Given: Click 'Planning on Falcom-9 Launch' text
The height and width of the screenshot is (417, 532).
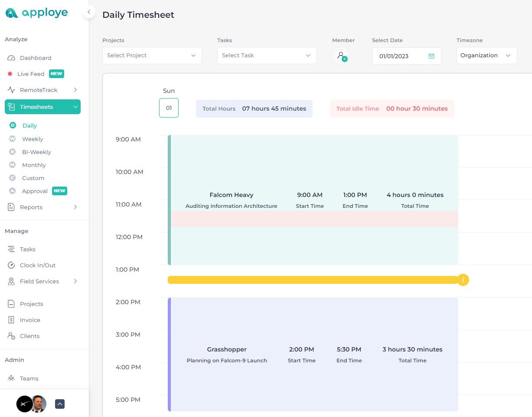Looking at the screenshot, I should [x=227, y=361].
